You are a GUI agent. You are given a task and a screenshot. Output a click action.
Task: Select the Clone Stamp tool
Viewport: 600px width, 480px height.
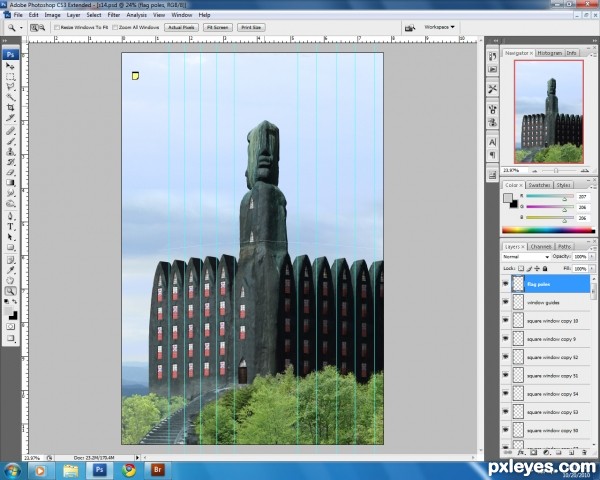pos(10,152)
